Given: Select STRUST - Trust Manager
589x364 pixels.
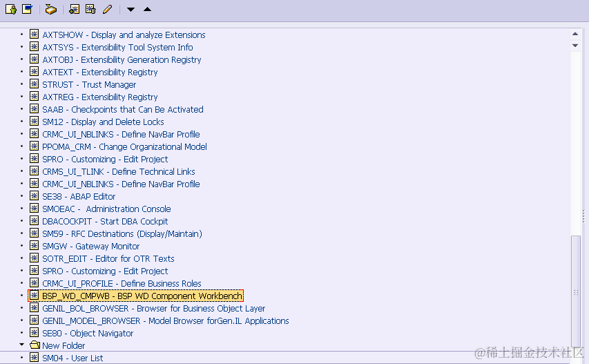Looking at the screenshot, I should coord(89,84).
